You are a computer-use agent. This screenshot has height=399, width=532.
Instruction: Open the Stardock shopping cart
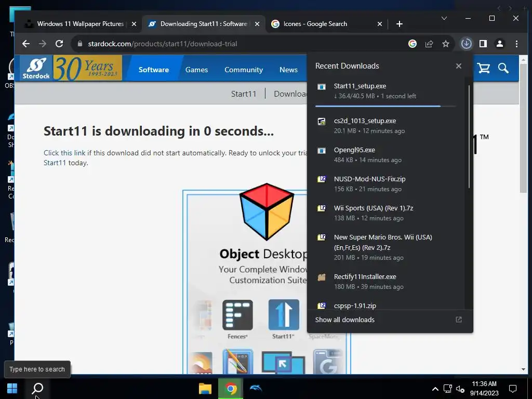484,68
